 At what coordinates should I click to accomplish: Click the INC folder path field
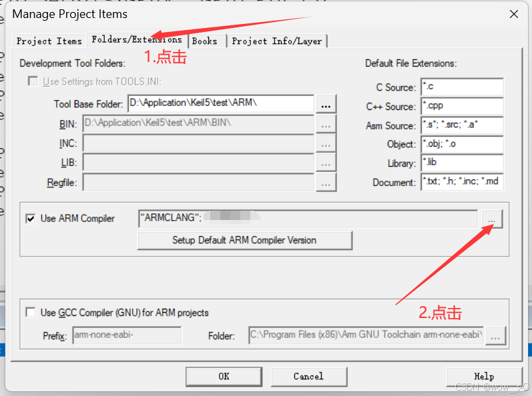pyautogui.click(x=198, y=143)
